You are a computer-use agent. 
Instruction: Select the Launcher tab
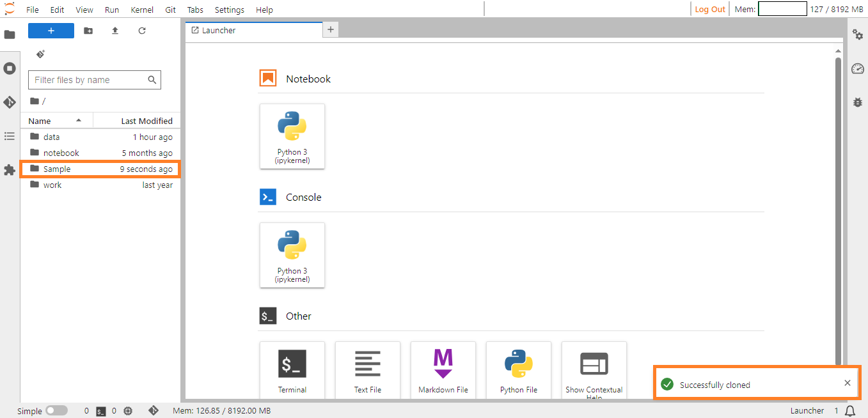click(x=254, y=30)
